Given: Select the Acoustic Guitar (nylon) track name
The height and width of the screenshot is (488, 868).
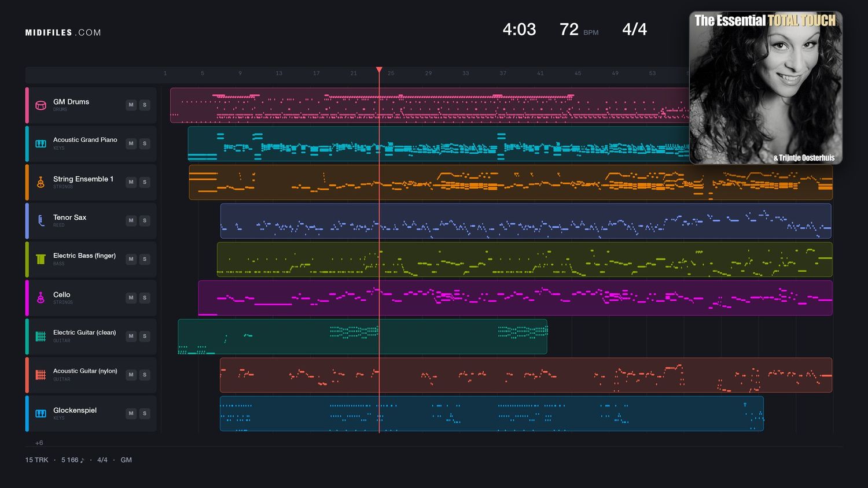Looking at the screenshot, I should pyautogui.click(x=85, y=371).
